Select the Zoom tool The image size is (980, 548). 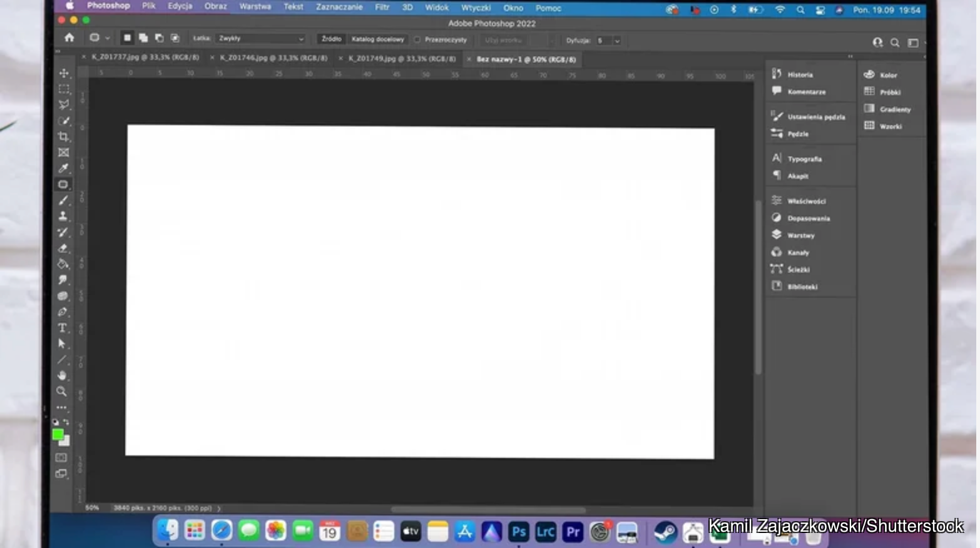(63, 392)
